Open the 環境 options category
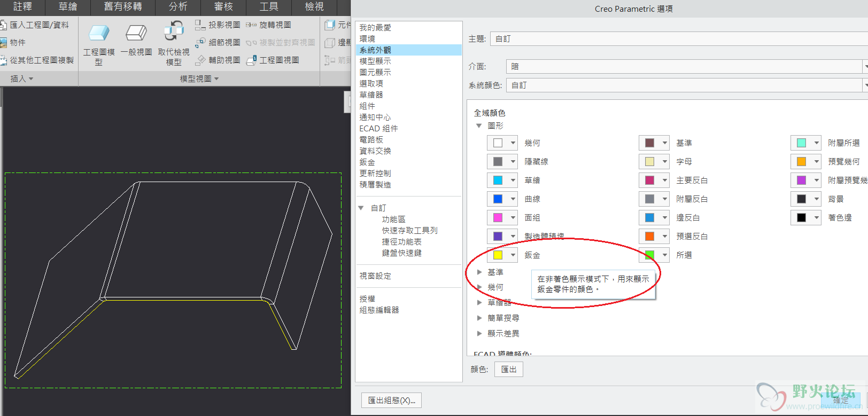 pos(408,39)
